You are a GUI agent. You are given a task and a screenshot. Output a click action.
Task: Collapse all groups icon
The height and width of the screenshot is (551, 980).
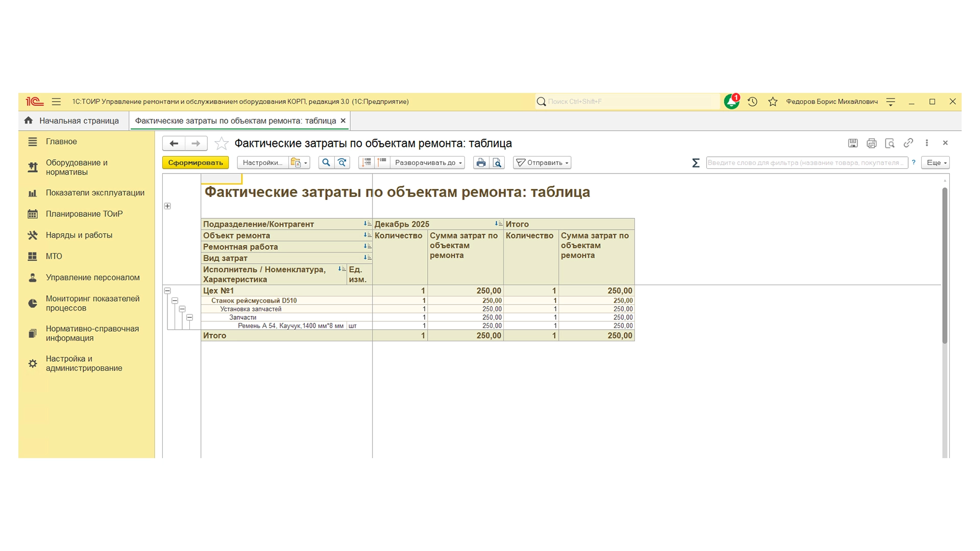tap(382, 163)
